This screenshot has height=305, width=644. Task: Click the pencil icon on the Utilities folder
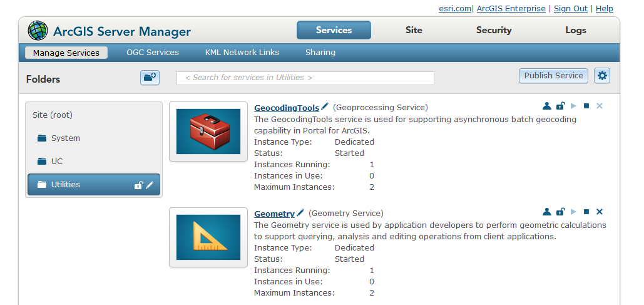[x=150, y=185]
